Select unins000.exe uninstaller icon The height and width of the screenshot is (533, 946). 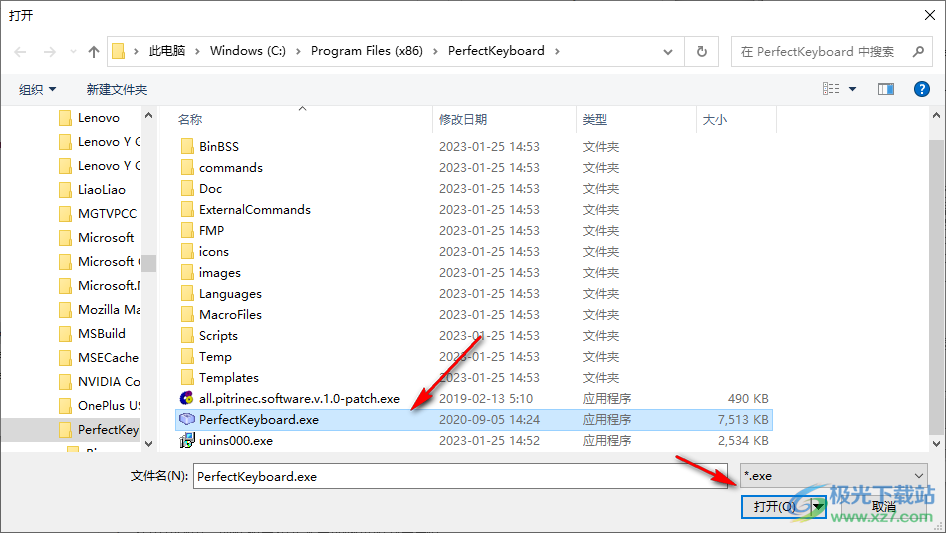(x=187, y=441)
